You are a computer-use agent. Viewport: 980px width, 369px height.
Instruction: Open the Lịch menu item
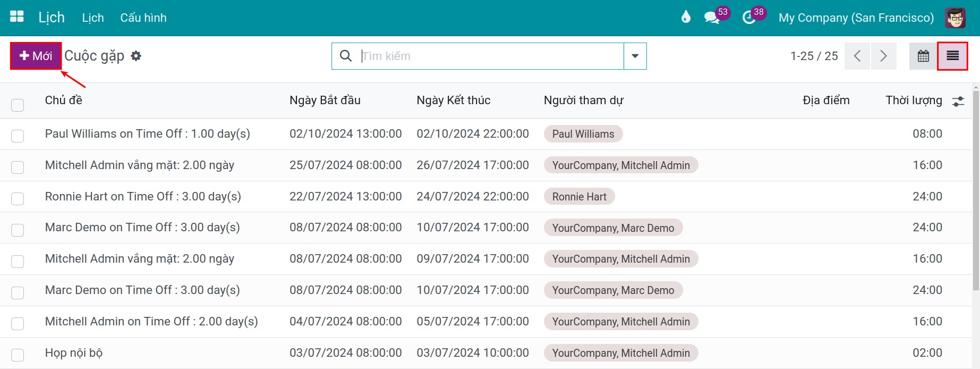[x=93, y=18]
